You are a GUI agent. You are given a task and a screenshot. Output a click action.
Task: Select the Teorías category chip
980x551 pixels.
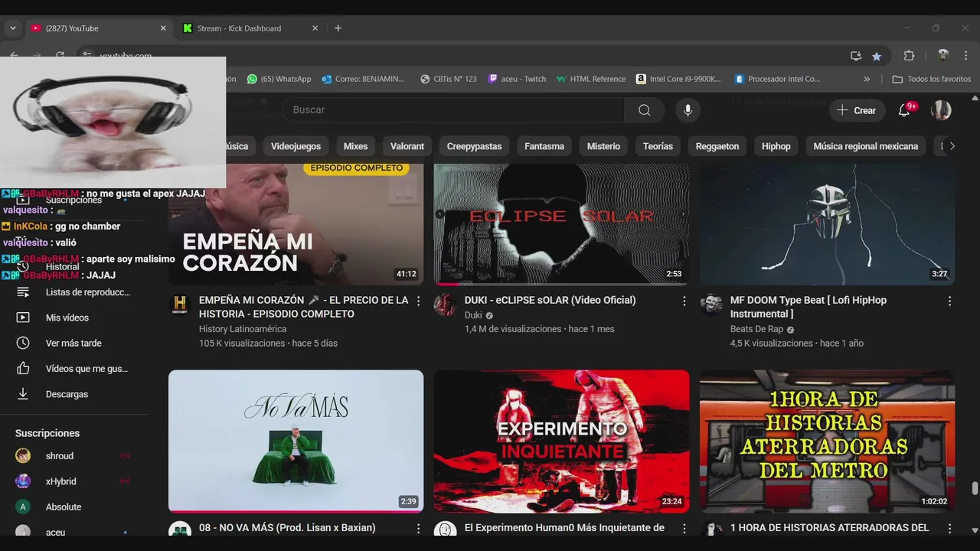pos(658,146)
